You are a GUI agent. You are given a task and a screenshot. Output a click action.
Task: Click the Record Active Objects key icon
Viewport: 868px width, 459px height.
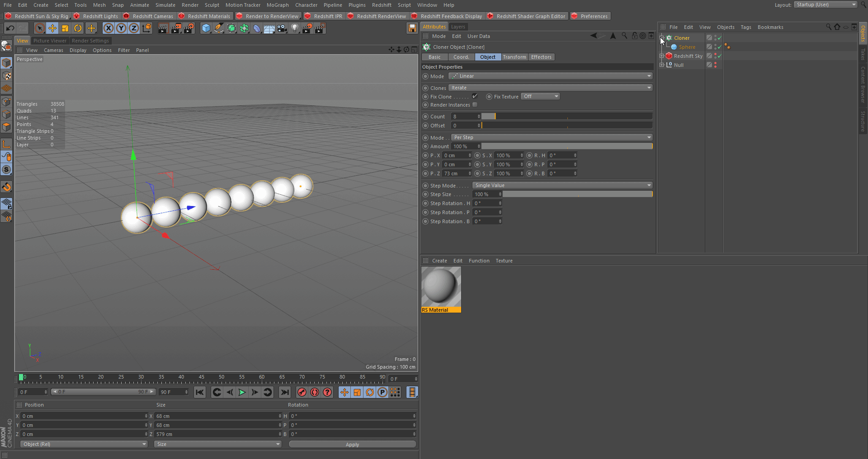coord(302,392)
